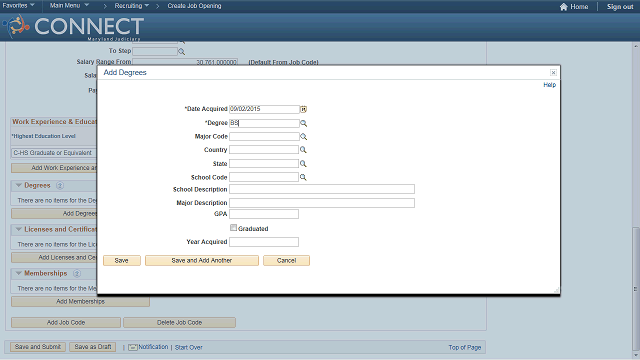Focus the School Code input field
The width and height of the screenshot is (640, 360).
click(264, 177)
